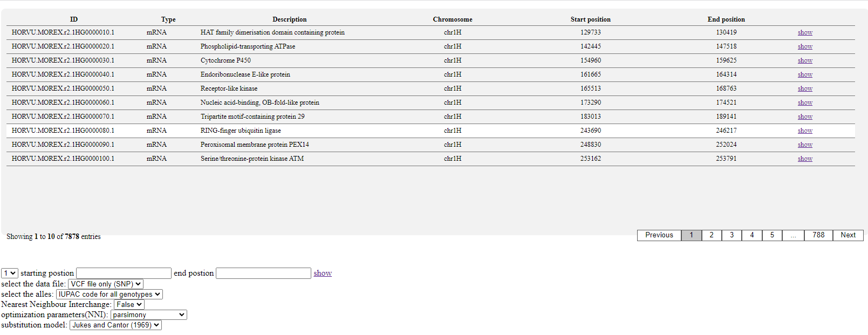
Task: Click the RING-finger ubiquitin ligase description
Action: tap(241, 131)
